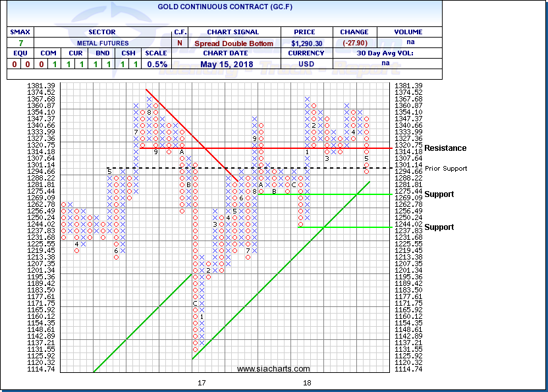548x392 pixels.
Task: Click the Gold Continuous Contract (GC.F) title
Action: (222, 7)
